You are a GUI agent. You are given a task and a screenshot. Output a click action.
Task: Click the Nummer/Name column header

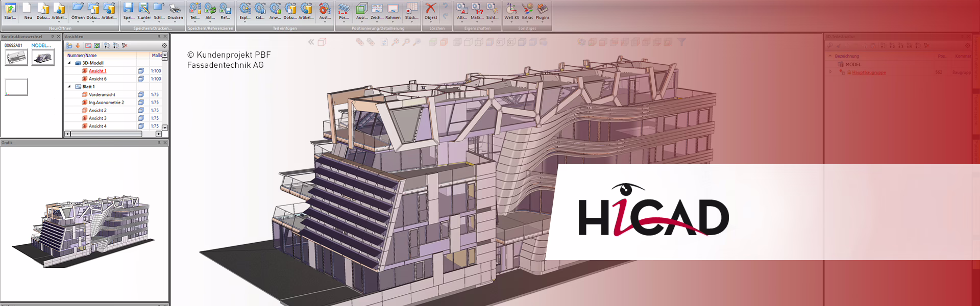(82, 55)
